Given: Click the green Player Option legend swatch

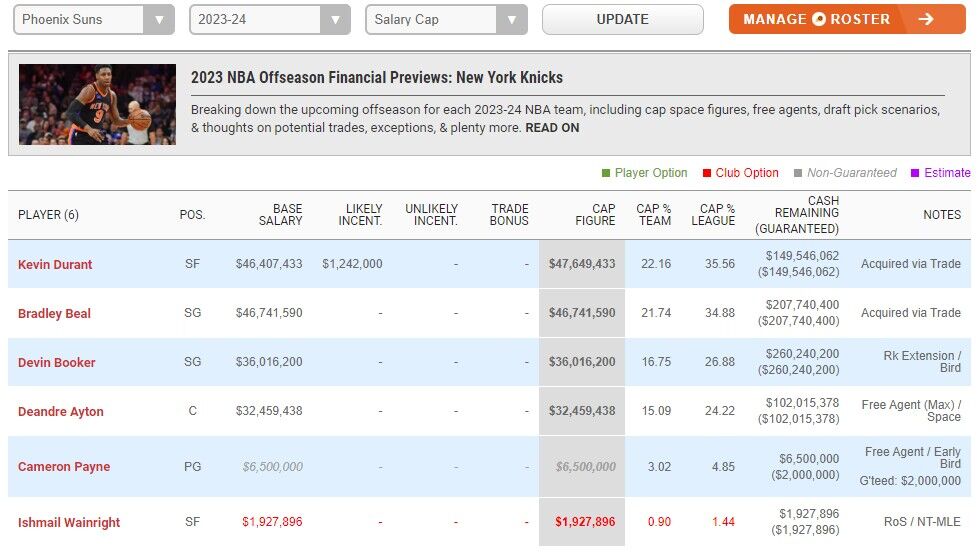Looking at the screenshot, I should pos(605,173).
